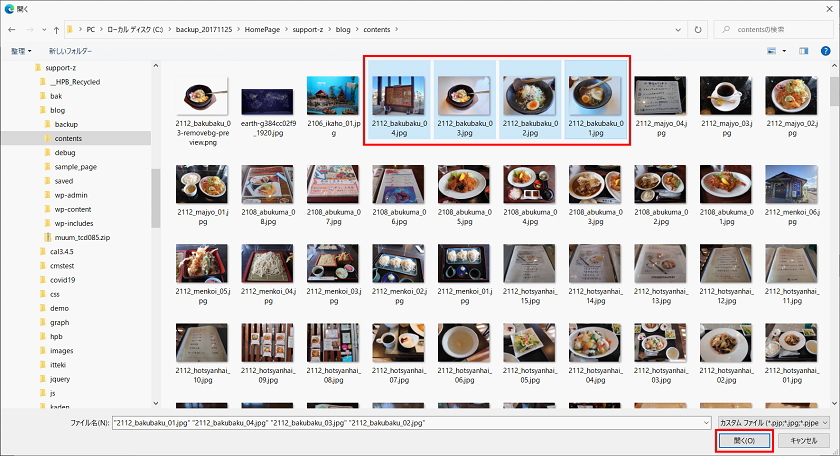Click the Forward navigation arrow
The width and height of the screenshot is (840, 456).
pos(31,30)
